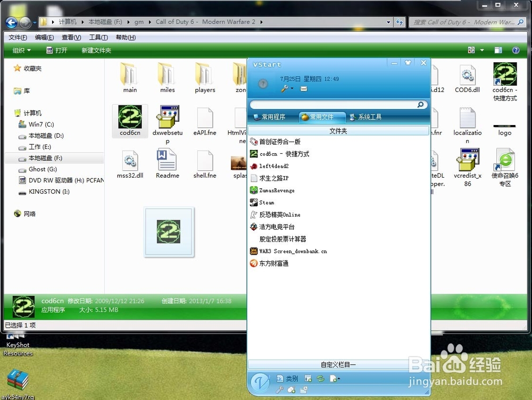Click the add-file icon in VStart bottom bar
Image resolution: width=532 pixels, height=400 pixels.
[x=333, y=378]
